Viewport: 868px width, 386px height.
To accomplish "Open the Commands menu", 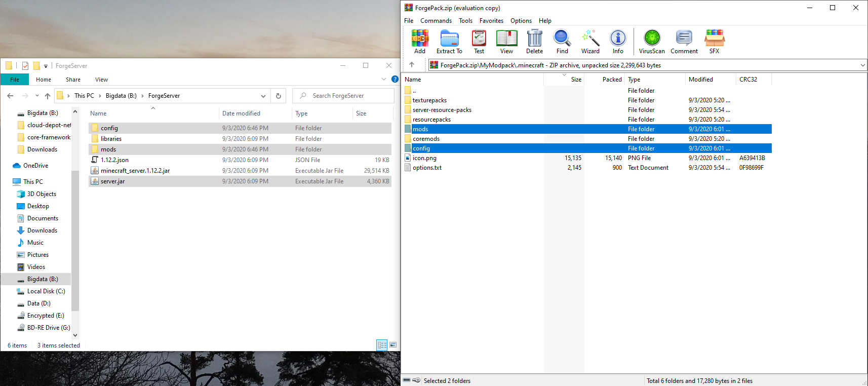I will (x=436, y=21).
